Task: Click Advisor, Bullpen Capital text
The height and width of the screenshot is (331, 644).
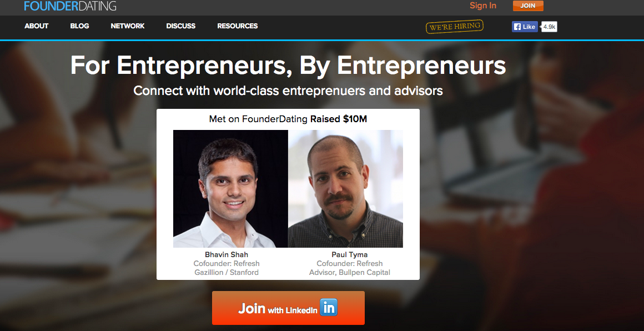Action: click(x=350, y=272)
